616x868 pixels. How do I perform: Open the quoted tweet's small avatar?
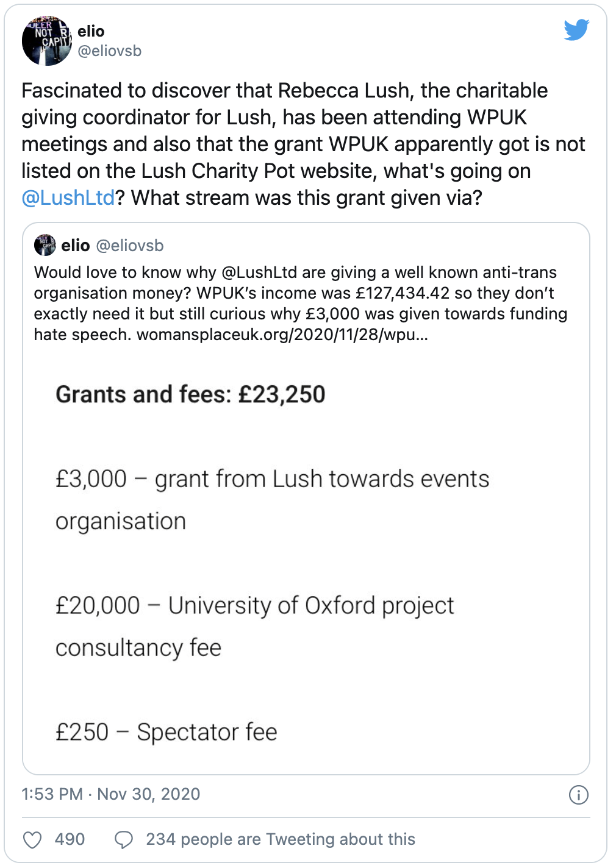[x=45, y=245]
